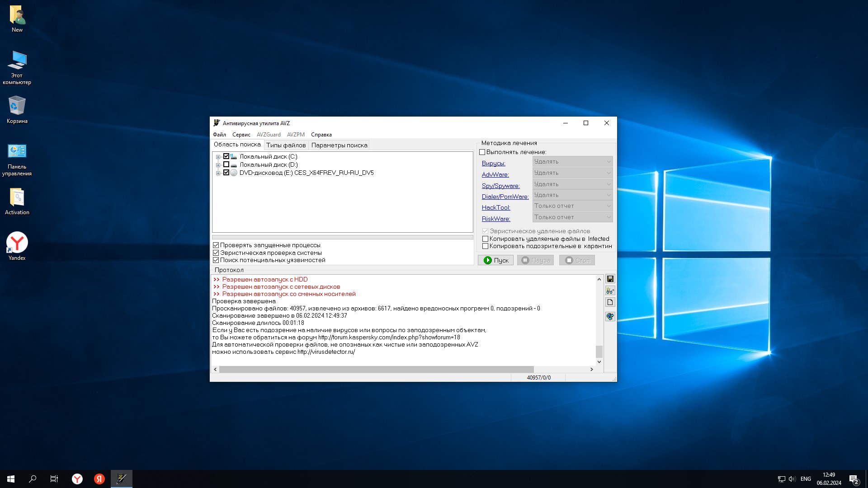Screen dimensions: 868x488
Task: Click the globe icon with arrows
Action: click(x=610, y=316)
